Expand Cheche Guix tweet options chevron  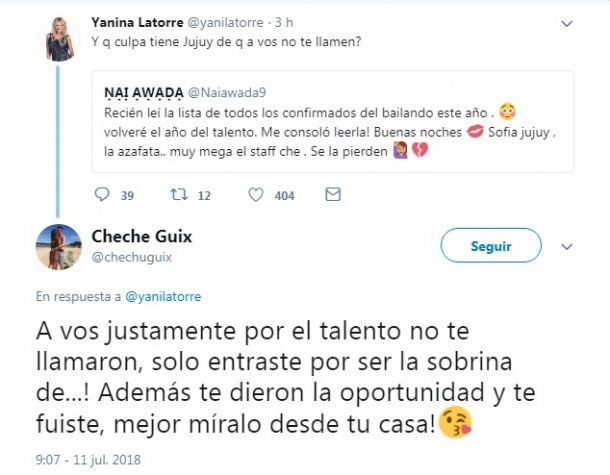pyautogui.click(x=567, y=246)
